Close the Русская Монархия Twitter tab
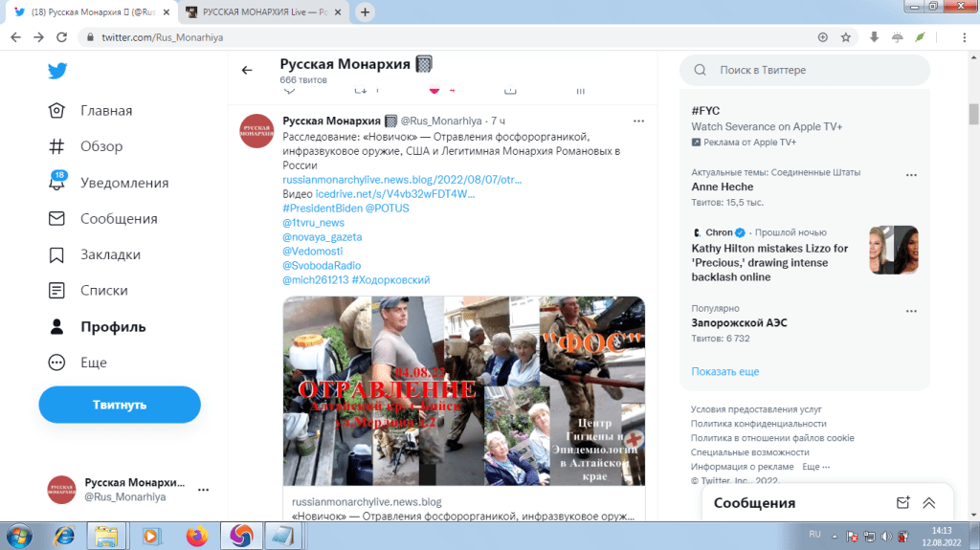The image size is (980, 550). click(167, 11)
